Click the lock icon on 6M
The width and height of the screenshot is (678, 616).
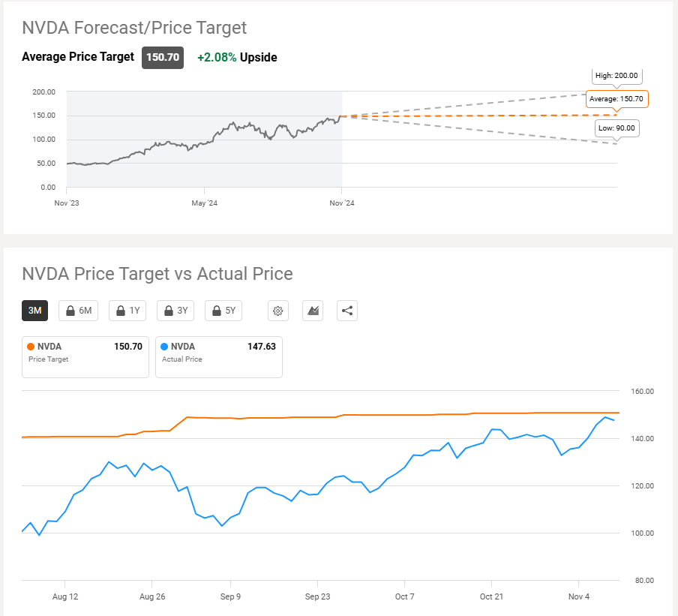70,311
